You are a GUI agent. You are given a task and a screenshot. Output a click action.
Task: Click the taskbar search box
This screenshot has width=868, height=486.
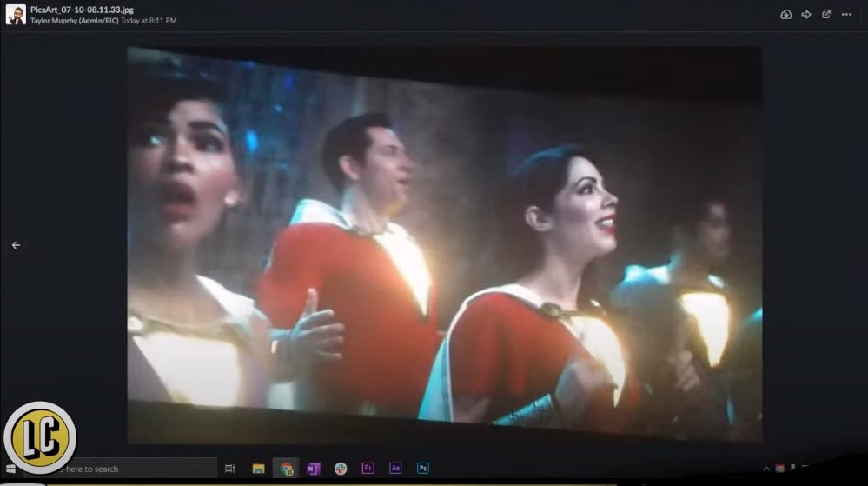point(121,469)
